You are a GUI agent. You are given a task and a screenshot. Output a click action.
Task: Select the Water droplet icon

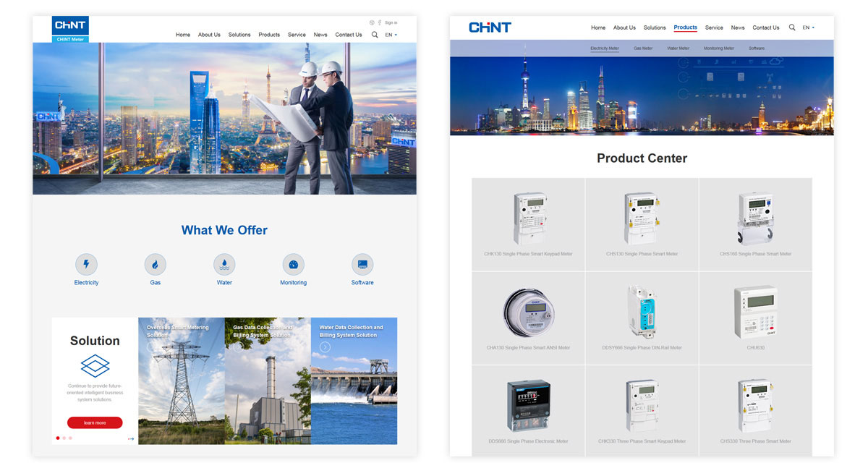[224, 264]
